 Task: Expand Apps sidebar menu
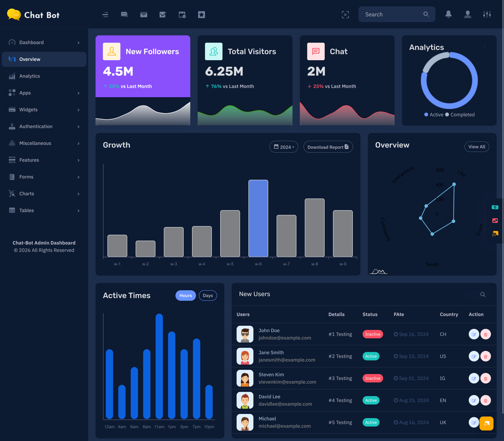(x=44, y=93)
